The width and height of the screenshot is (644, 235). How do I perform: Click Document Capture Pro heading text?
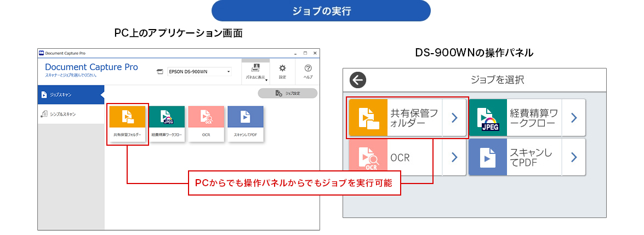coord(91,67)
